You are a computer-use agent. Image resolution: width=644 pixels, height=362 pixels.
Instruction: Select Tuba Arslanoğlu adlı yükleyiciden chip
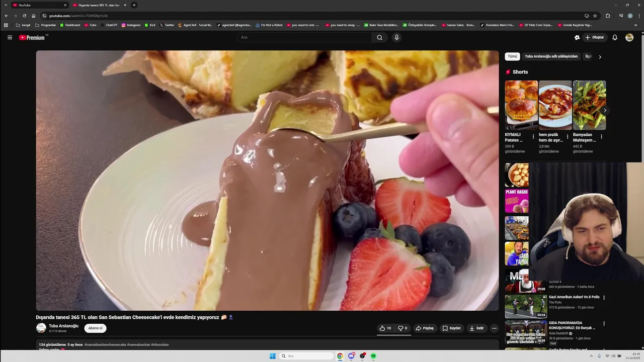(x=551, y=57)
